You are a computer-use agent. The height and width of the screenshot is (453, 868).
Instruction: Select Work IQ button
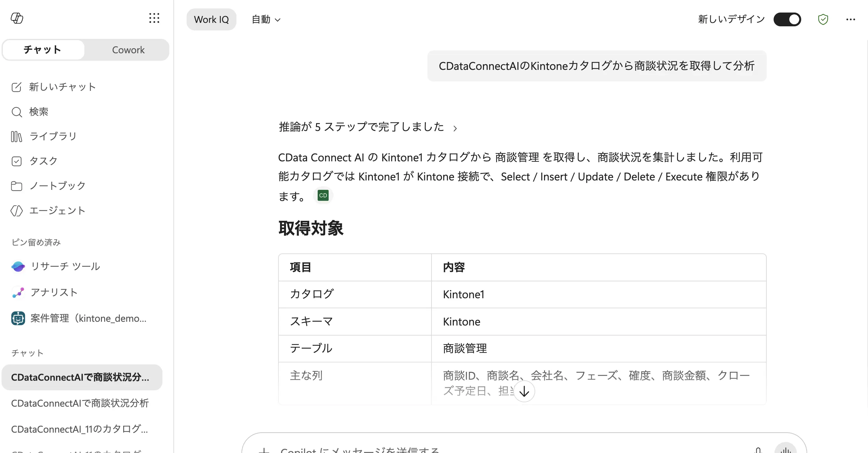(x=211, y=19)
